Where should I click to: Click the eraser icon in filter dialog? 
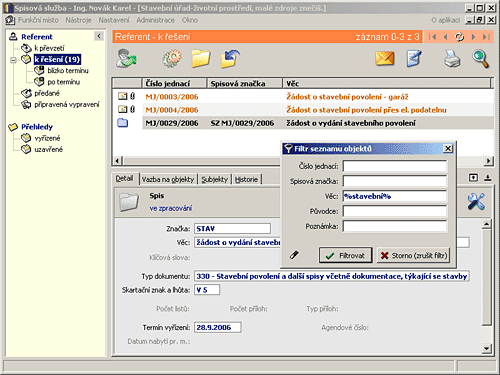click(294, 255)
